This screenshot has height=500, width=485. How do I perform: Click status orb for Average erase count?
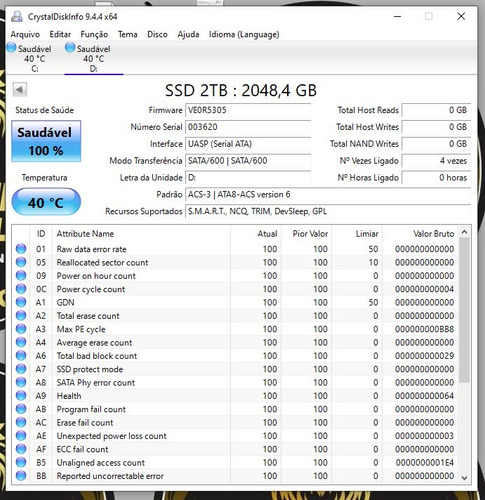[x=21, y=342]
